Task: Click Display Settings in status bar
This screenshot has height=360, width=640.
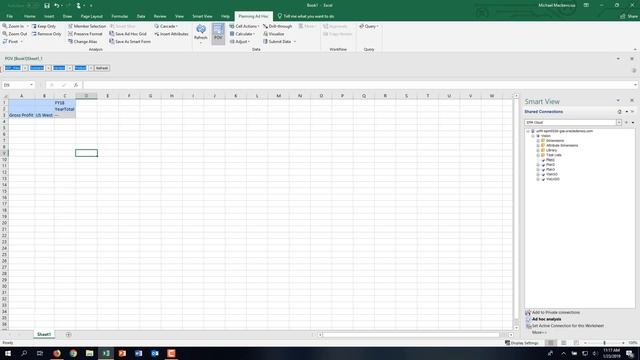Action: [522, 343]
